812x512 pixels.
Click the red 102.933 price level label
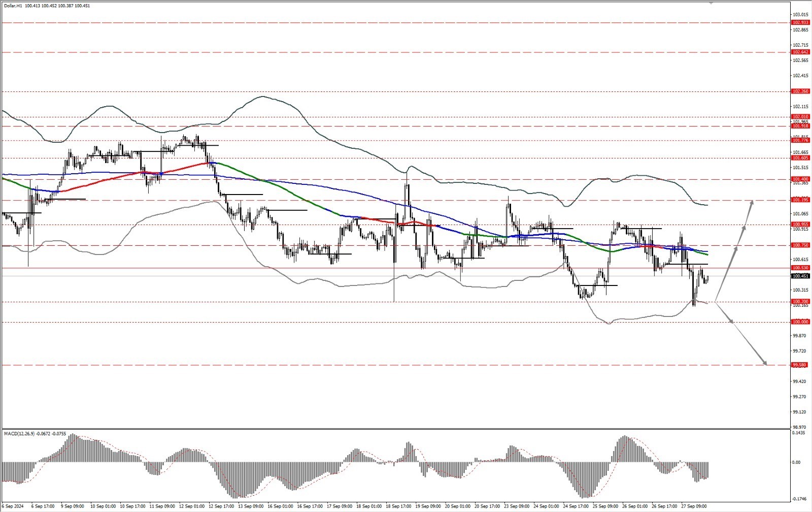pyautogui.click(x=800, y=22)
